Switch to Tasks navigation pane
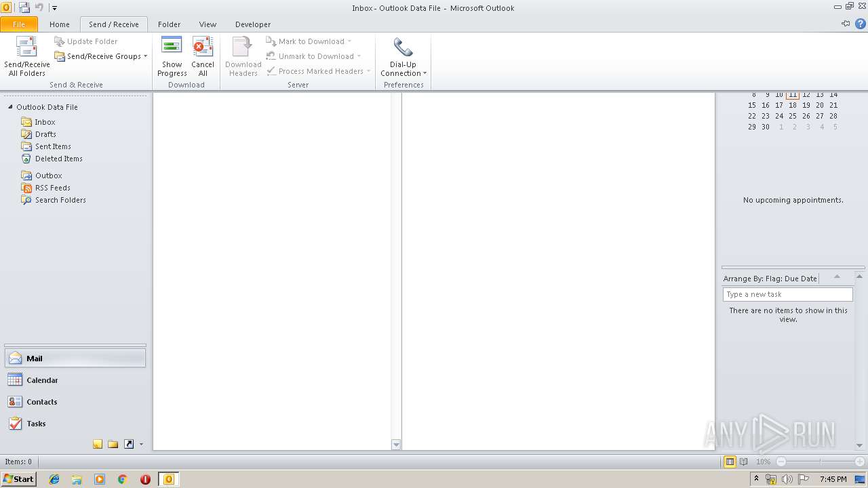Image resolution: width=868 pixels, height=488 pixels. click(75, 424)
